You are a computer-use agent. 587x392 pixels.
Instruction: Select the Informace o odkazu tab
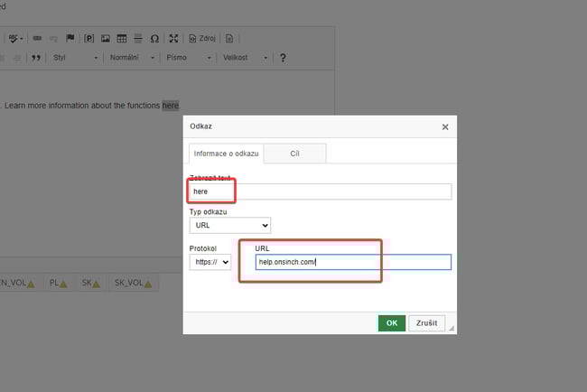click(x=226, y=154)
